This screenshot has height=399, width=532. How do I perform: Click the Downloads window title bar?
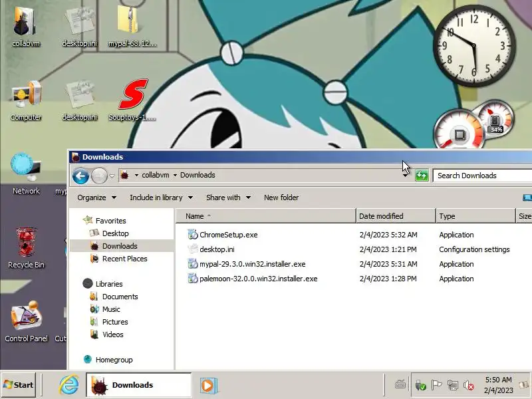[301, 157]
